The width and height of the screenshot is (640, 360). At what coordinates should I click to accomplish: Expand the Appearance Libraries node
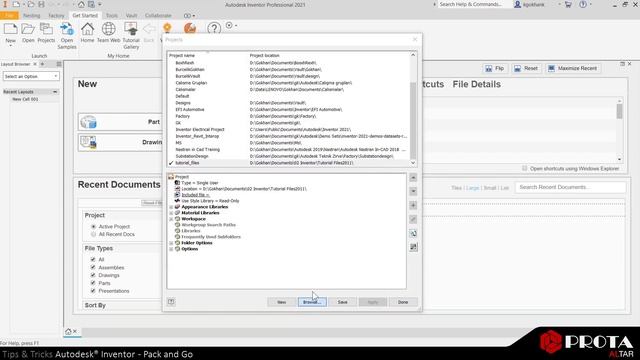click(x=171, y=207)
